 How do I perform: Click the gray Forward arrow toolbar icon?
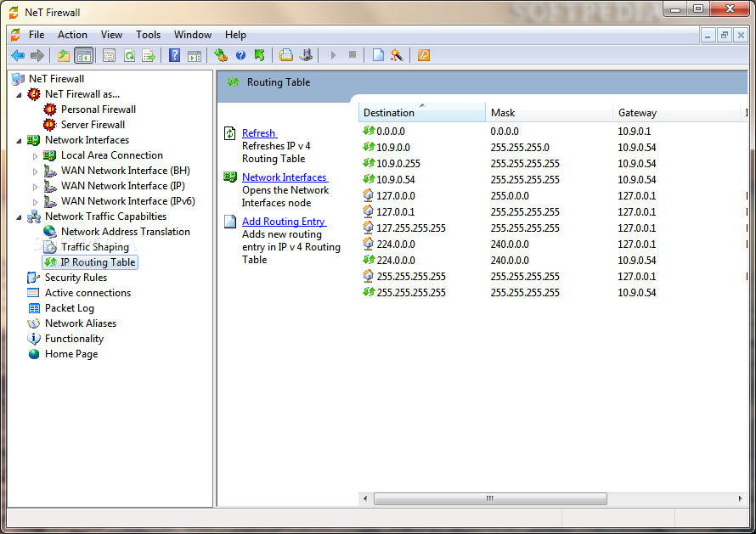click(37, 55)
